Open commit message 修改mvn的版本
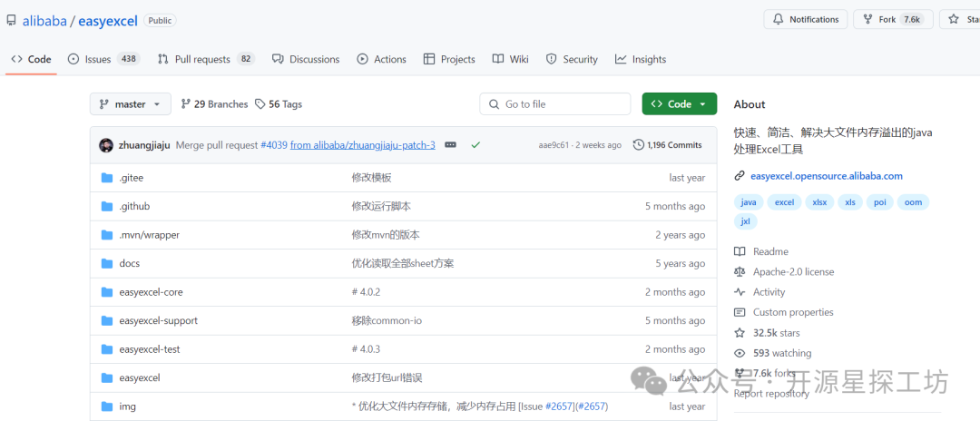Viewport: 980px width, 421px height. [x=386, y=235]
